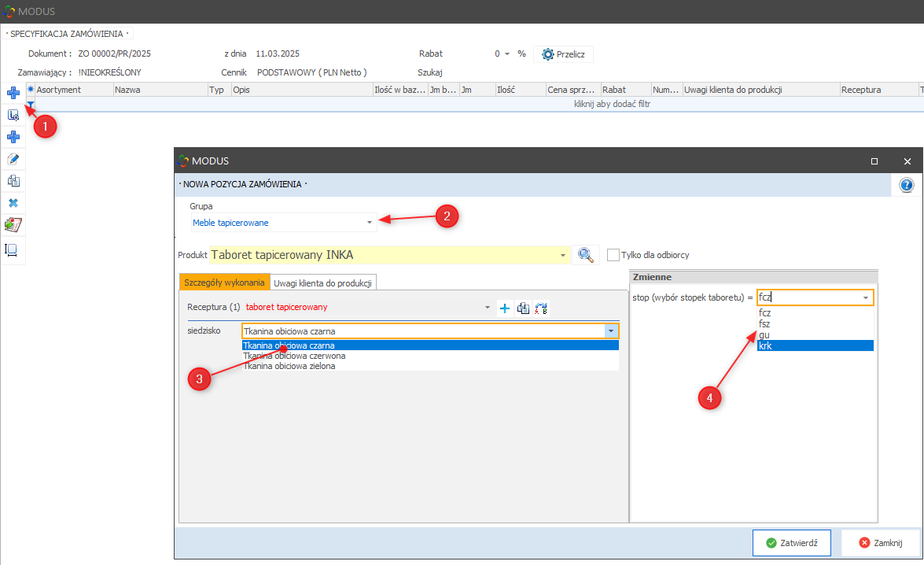Expand the Receptura dropdown arrow
924x565 pixels.
(488, 308)
